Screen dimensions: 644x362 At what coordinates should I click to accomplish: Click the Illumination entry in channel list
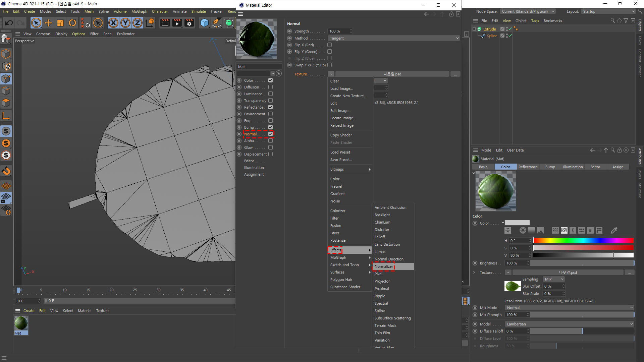pyautogui.click(x=254, y=168)
